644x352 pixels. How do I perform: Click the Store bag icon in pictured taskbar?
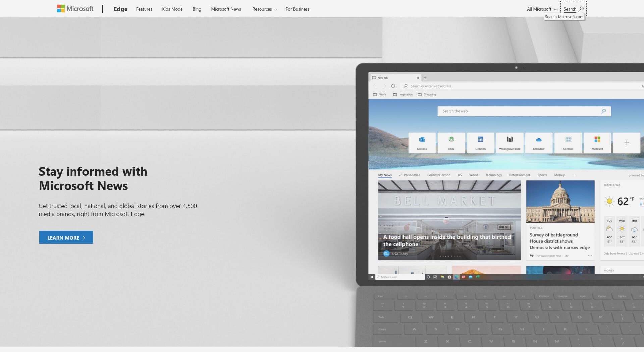coord(449,277)
